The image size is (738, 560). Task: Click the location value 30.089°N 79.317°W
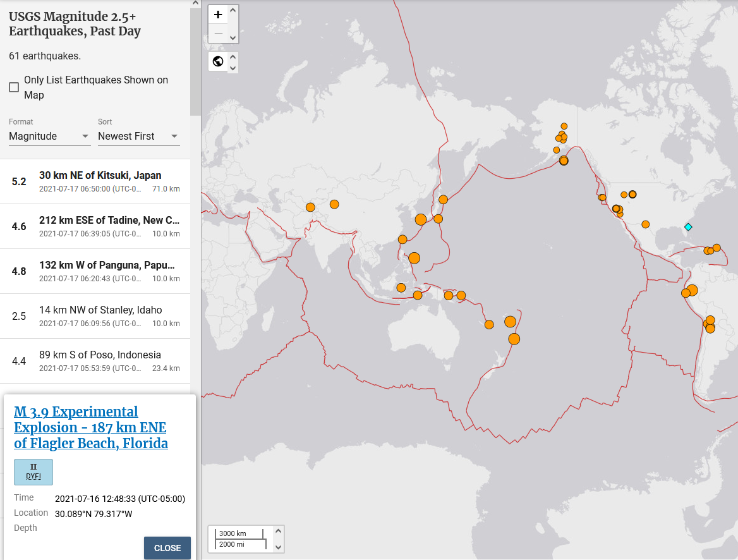click(94, 514)
